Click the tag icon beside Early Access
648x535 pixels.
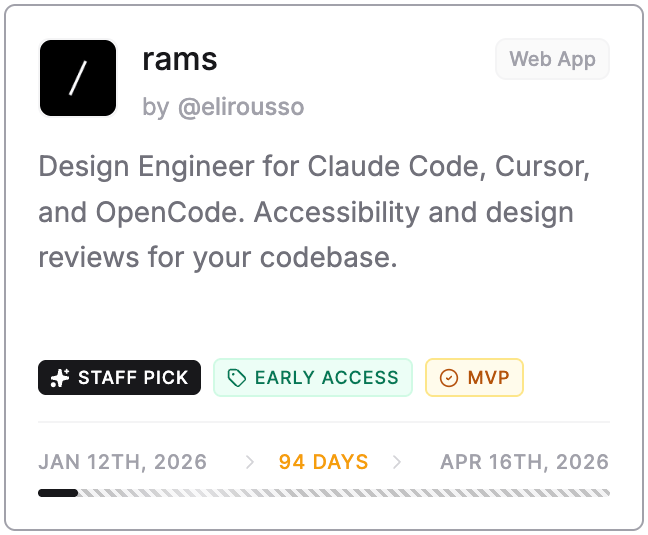pyautogui.click(x=236, y=378)
